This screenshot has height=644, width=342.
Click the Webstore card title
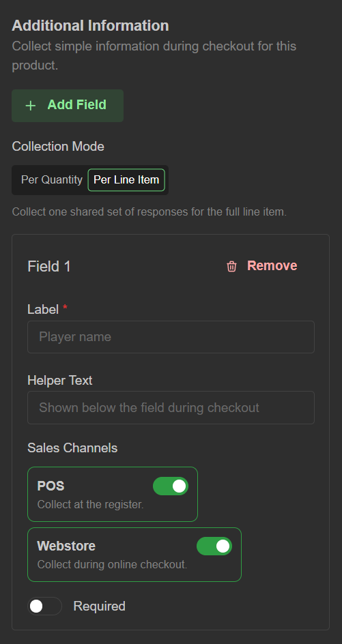[x=66, y=546]
